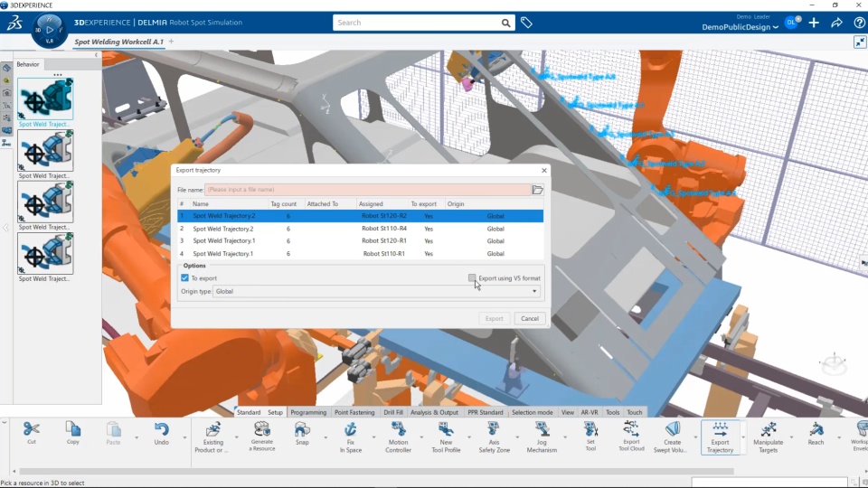Screen dimensions: 868x488
Task: Click the 3DS compass play button
Action: pos(50,30)
